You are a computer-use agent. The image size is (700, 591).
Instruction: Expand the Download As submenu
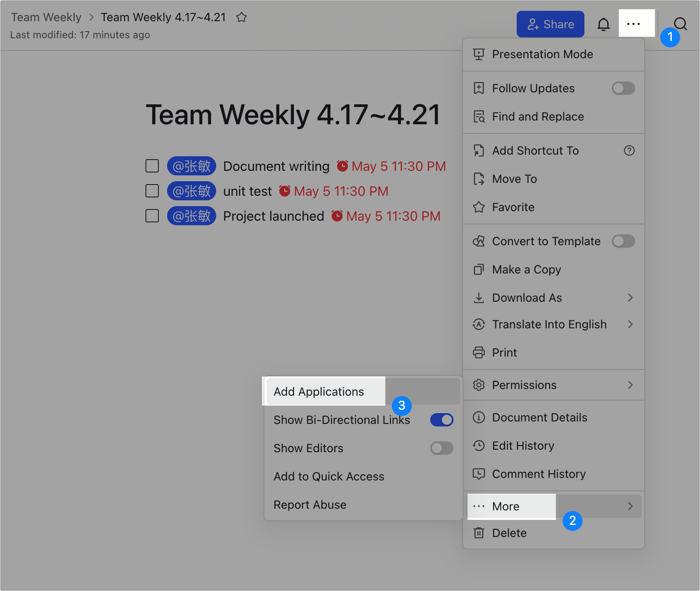[x=630, y=298]
